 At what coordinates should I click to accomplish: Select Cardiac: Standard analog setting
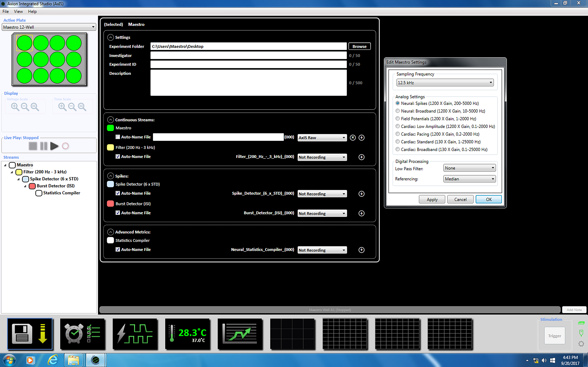coord(397,142)
